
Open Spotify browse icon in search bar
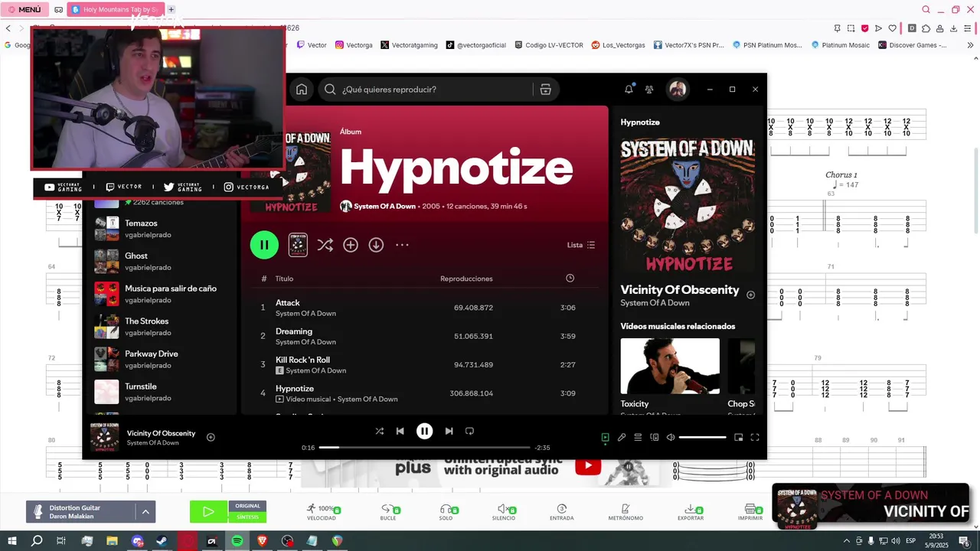[545, 90]
